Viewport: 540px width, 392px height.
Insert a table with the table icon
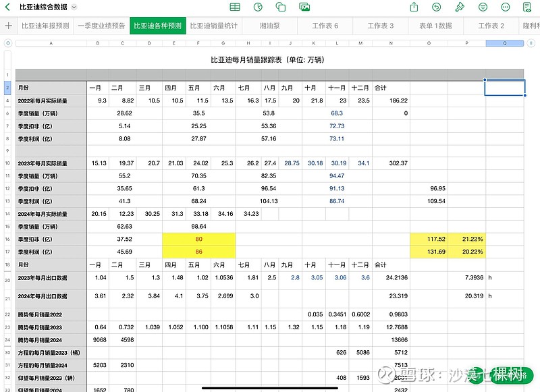click(x=235, y=7)
